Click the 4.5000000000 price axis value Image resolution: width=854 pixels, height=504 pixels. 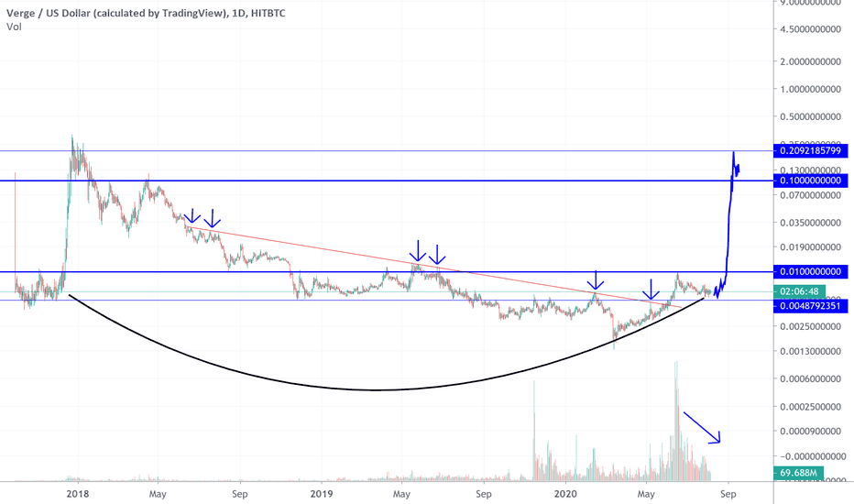coord(810,29)
